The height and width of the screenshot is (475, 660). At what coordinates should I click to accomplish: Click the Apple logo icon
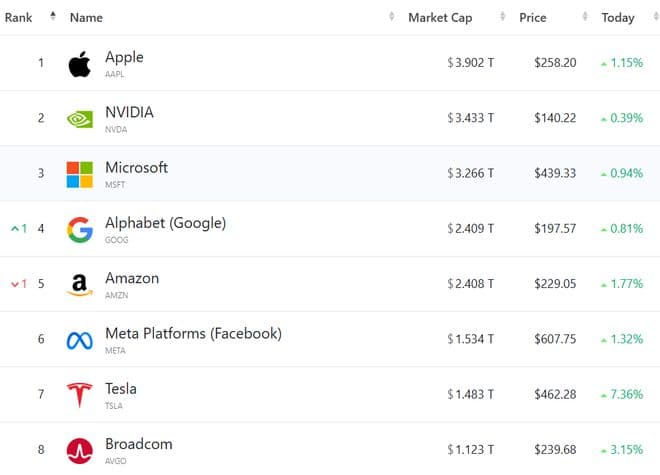[79, 64]
